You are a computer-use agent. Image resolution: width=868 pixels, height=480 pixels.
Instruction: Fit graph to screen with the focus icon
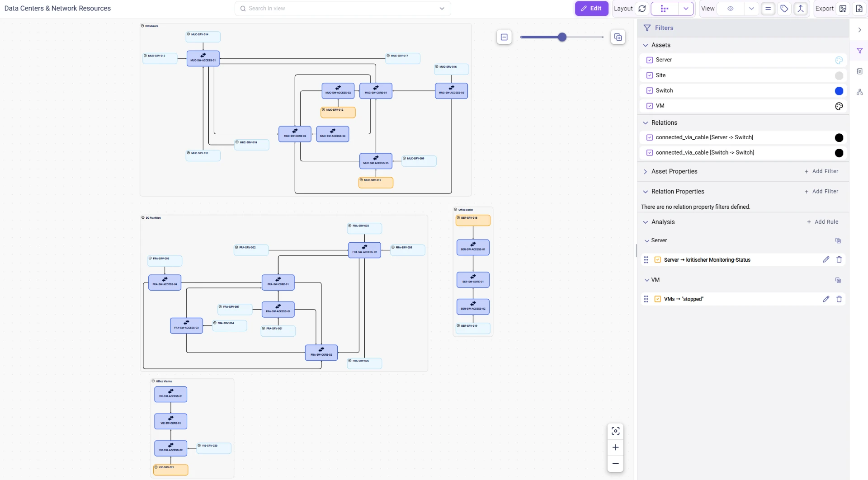pyautogui.click(x=615, y=431)
